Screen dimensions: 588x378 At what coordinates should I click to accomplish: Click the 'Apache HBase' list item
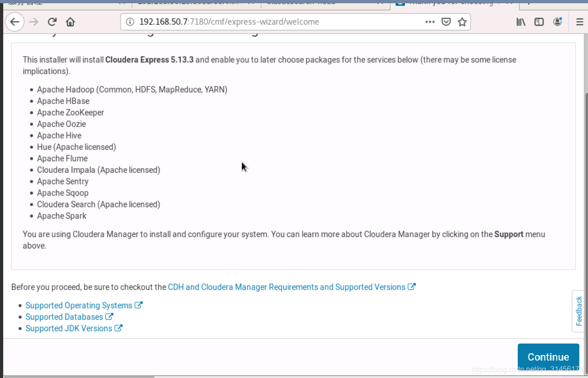point(63,101)
